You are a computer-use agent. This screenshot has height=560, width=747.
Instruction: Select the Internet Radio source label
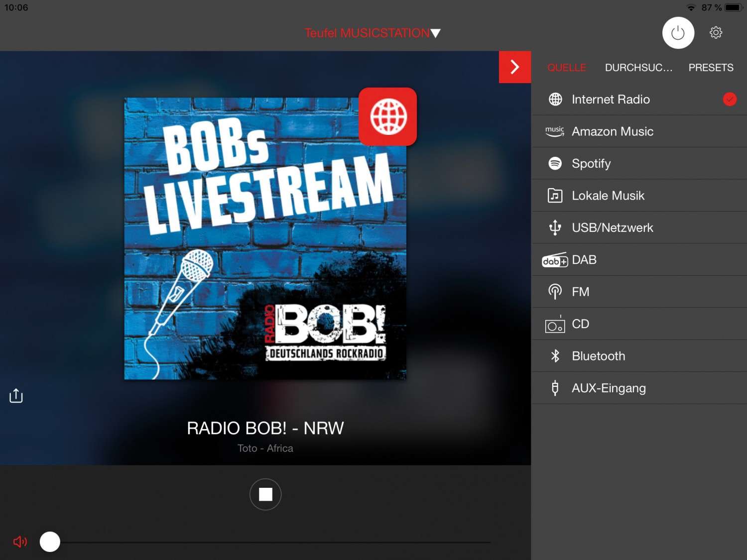pyautogui.click(x=611, y=100)
